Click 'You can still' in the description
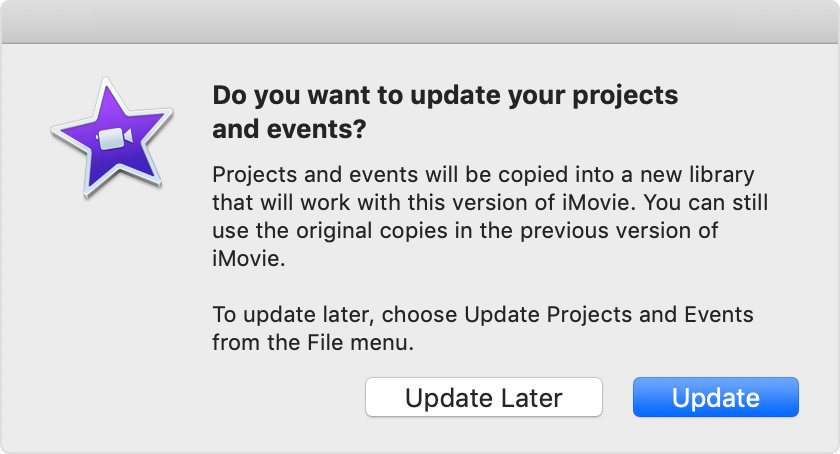Image resolution: width=840 pixels, height=454 pixels. [706, 203]
